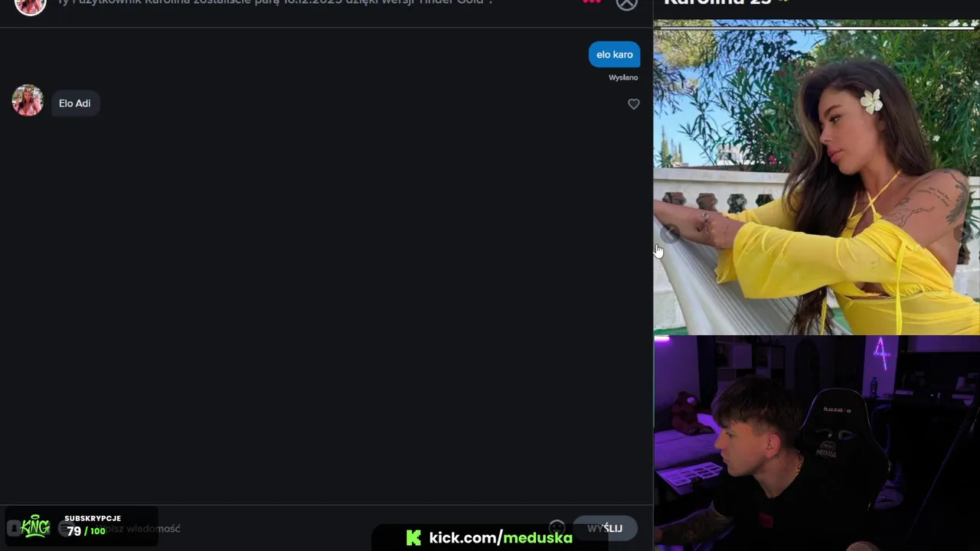Send message with the WYŚLIJ button

point(605,528)
